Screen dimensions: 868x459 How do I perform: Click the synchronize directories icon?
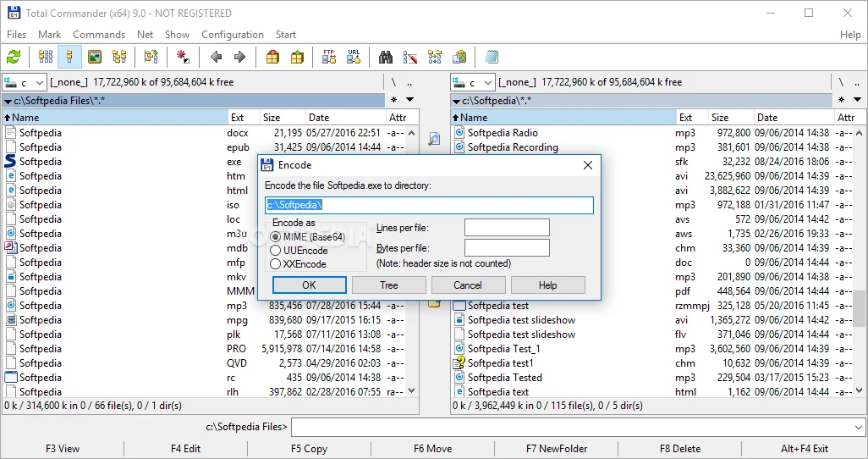coord(435,57)
